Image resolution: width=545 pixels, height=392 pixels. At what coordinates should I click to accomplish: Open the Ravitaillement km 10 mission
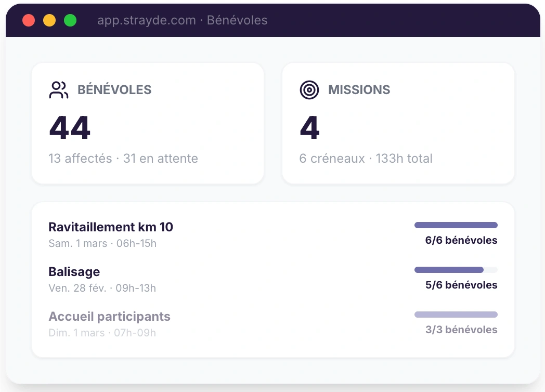(111, 227)
